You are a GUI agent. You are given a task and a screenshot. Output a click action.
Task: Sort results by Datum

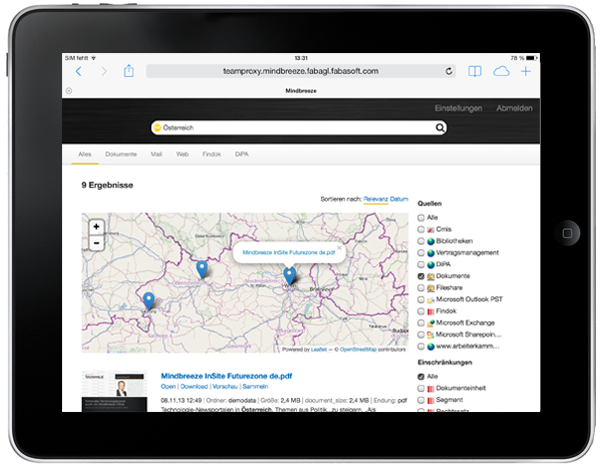pyautogui.click(x=399, y=199)
